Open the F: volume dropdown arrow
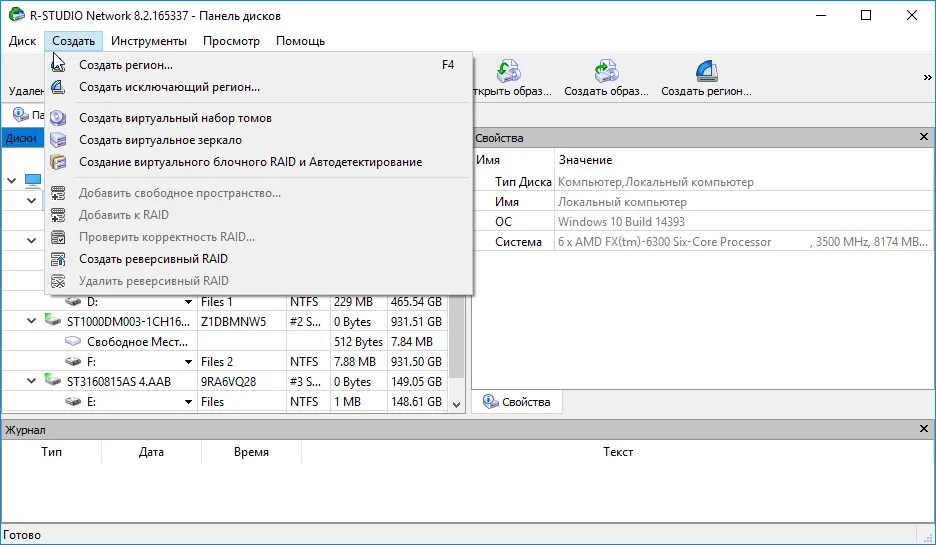This screenshot has width=936, height=545. click(188, 362)
